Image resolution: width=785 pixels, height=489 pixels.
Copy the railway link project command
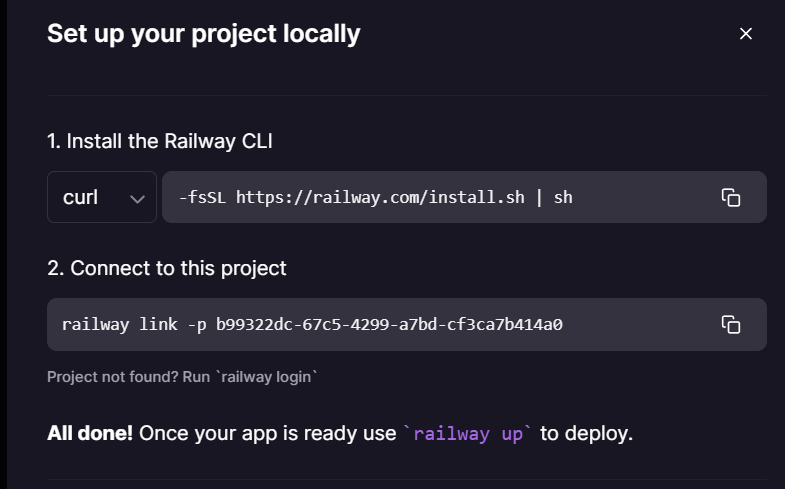click(x=731, y=324)
